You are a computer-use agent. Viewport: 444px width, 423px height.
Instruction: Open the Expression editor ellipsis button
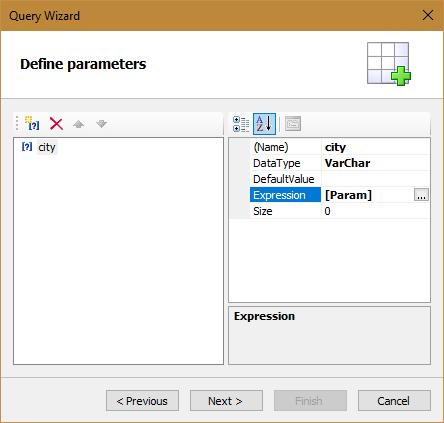pos(421,195)
